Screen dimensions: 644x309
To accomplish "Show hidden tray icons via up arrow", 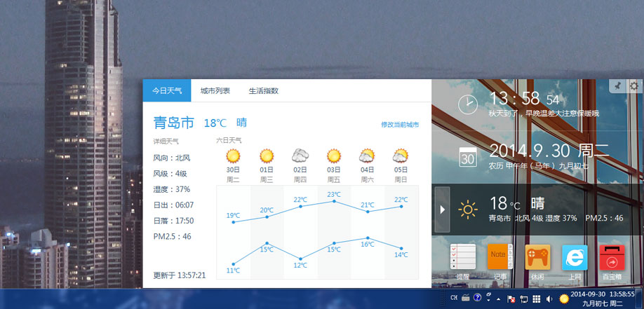I will (x=499, y=298).
